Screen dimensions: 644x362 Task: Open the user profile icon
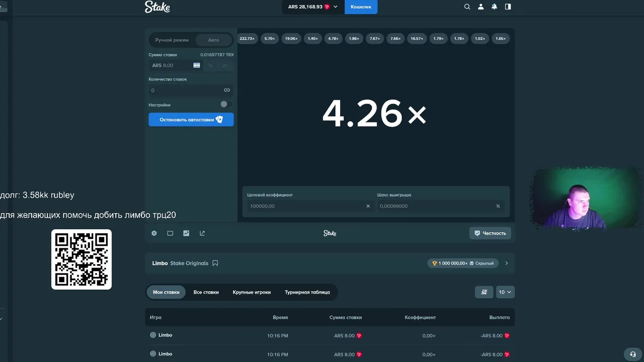[480, 7]
